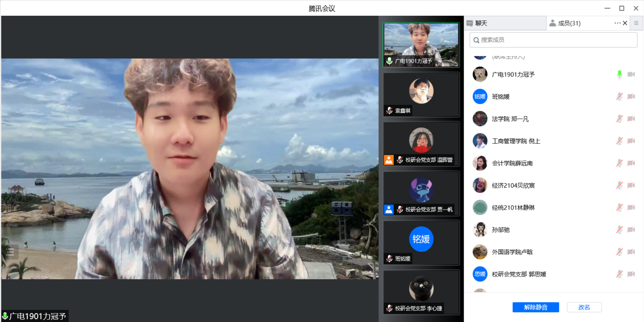This screenshot has height=322, width=644.
Task: Click muted mic icon beside 会计学院薛远南
Action: (x=619, y=163)
